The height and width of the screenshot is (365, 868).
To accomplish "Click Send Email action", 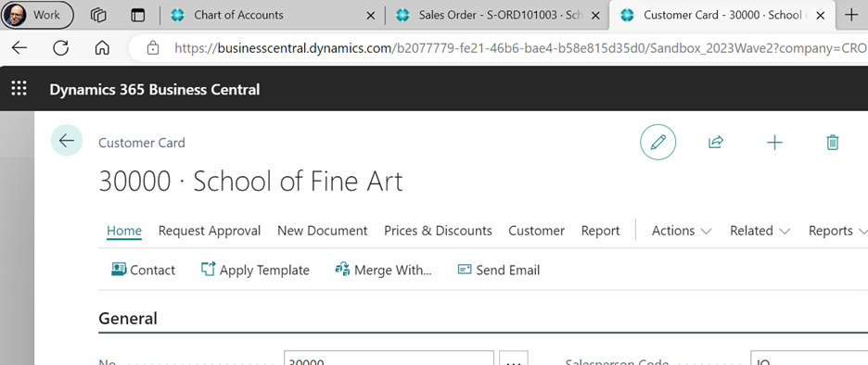I will coord(499,270).
